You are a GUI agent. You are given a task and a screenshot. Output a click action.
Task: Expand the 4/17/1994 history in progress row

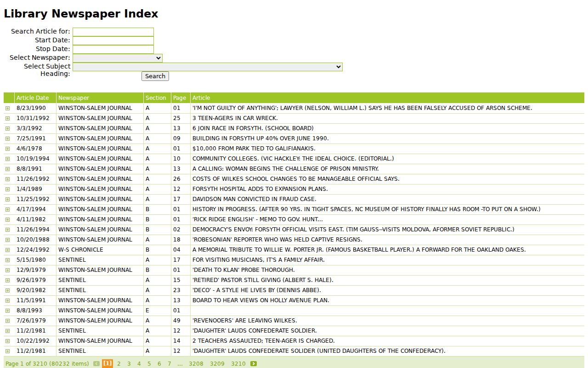[x=7, y=209]
